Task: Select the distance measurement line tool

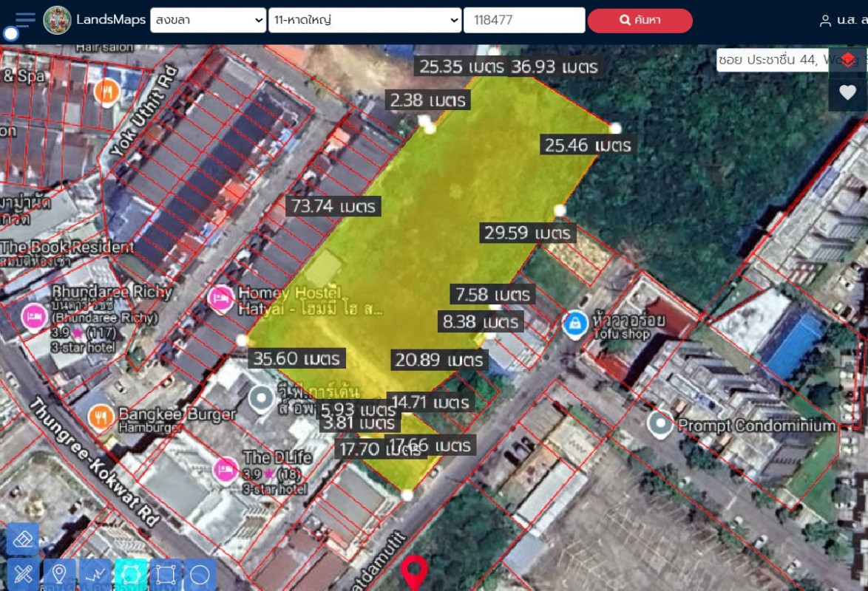Action: (x=95, y=573)
